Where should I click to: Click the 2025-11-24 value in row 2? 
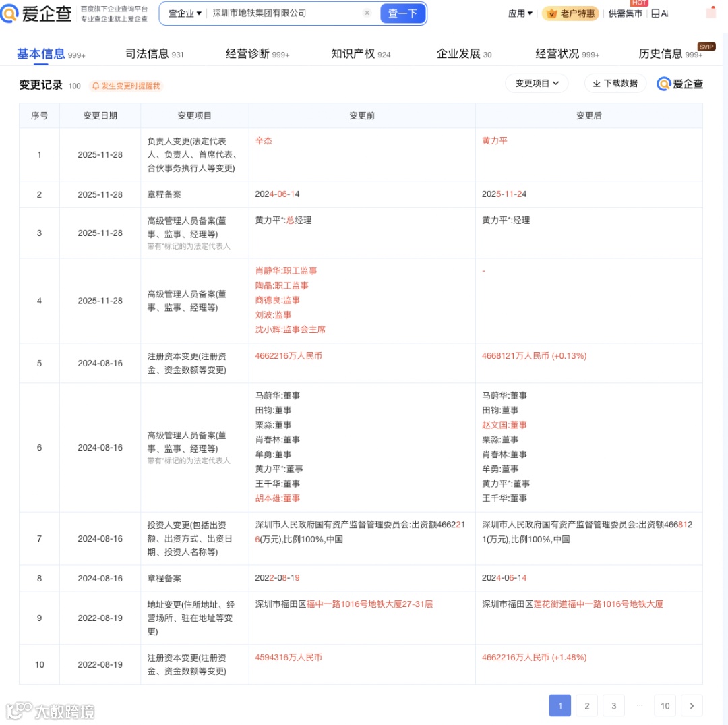point(504,194)
